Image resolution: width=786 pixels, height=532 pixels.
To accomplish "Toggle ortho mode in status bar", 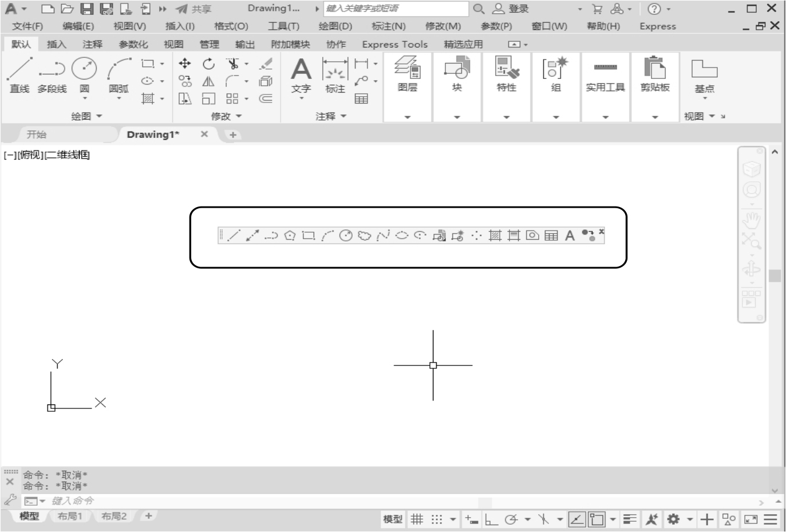I will [x=491, y=519].
